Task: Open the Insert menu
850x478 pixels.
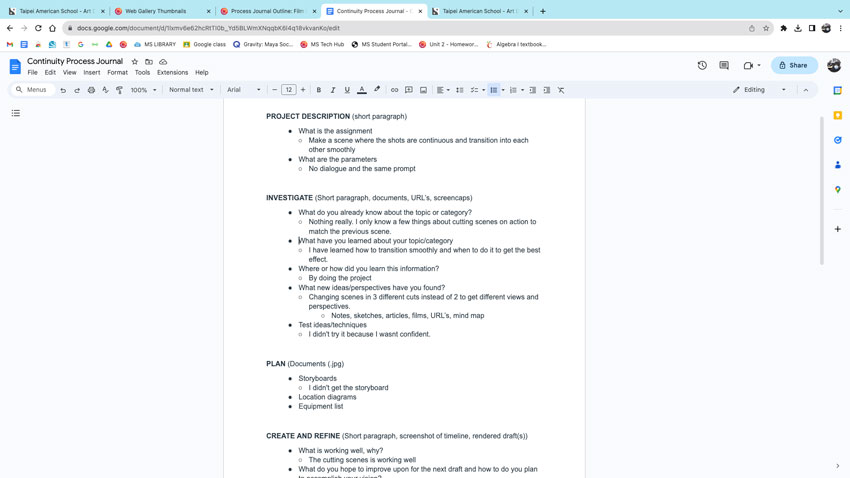Action: (91, 72)
